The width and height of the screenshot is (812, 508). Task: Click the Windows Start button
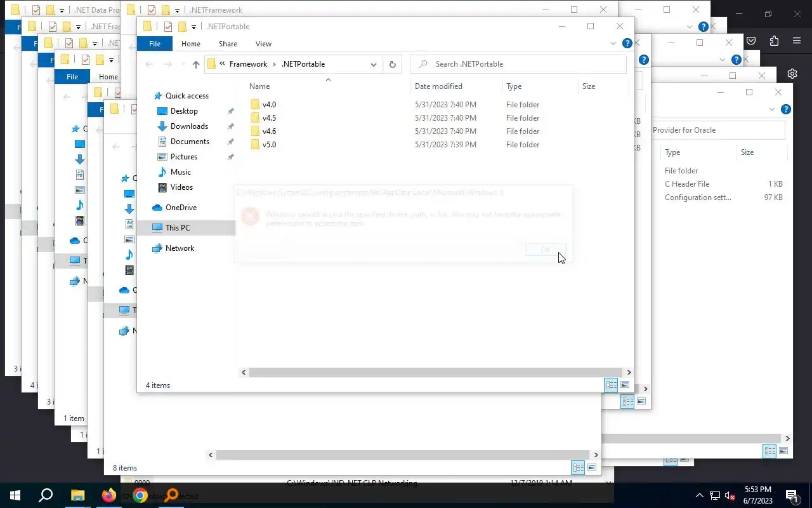[15, 495]
